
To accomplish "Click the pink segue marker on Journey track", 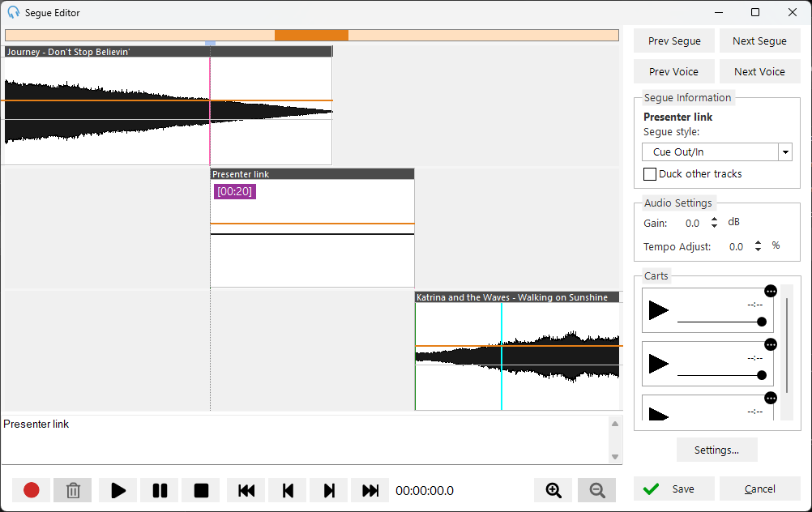I will (x=210, y=111).
